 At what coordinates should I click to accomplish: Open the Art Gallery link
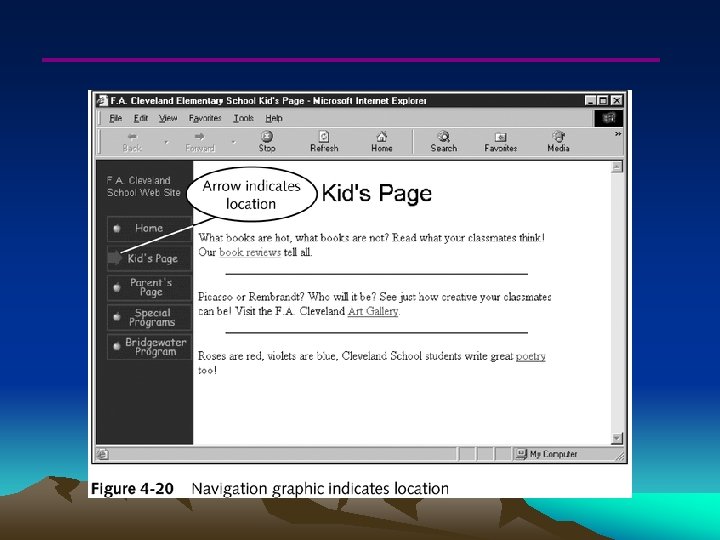pos(373,311)
